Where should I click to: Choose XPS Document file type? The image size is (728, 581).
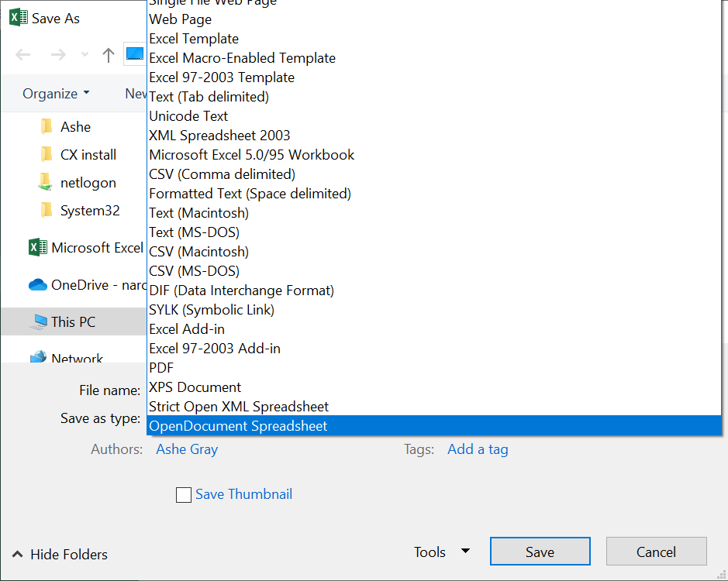tap(434, 387)
